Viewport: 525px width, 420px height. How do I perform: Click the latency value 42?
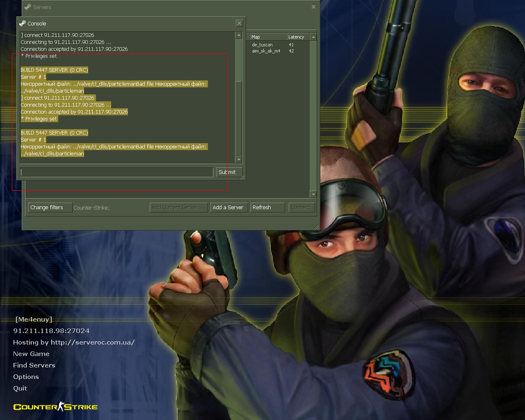[x=291, y=51]
